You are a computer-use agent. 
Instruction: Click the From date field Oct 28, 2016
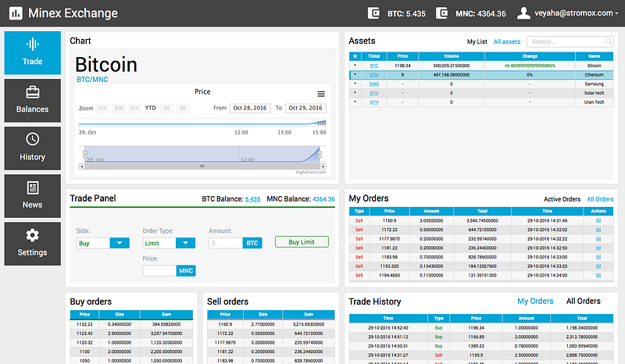tap(250, 108)
